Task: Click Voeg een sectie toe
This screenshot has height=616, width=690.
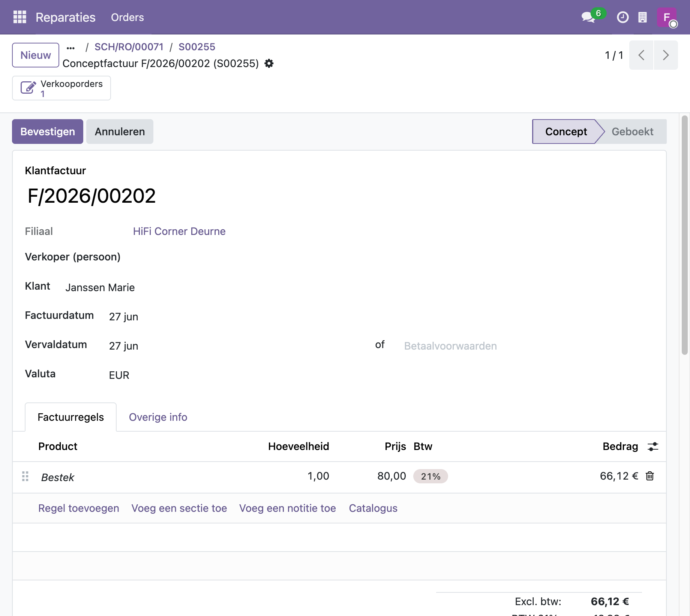Action: [x=179, y=508]
